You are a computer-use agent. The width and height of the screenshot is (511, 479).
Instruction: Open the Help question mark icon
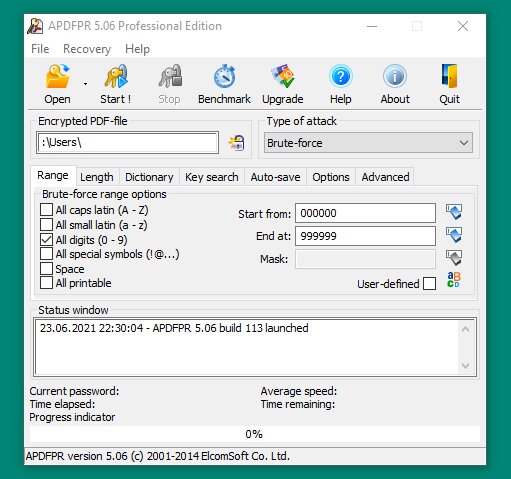coord(341,76)
